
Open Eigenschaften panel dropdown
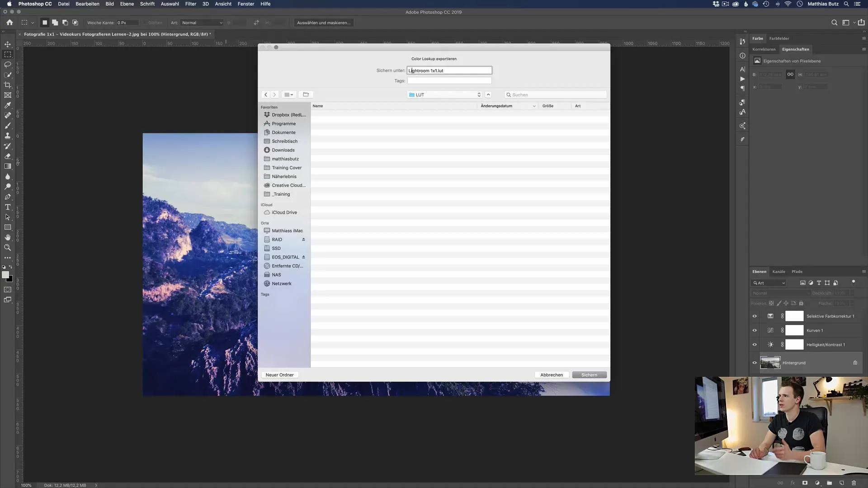tap(863, 48)
